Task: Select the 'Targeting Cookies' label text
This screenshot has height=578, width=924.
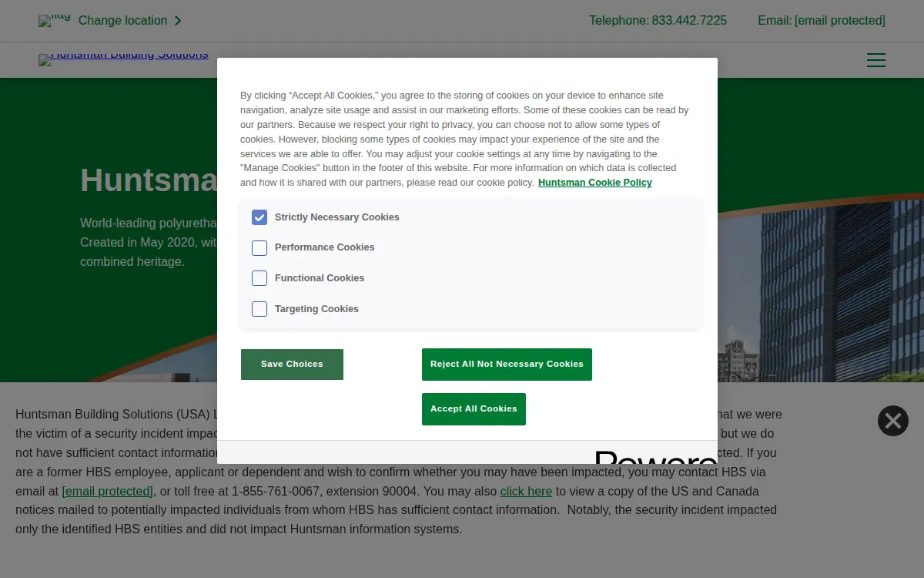Action: pyautogui.click(x=316, y=309)
